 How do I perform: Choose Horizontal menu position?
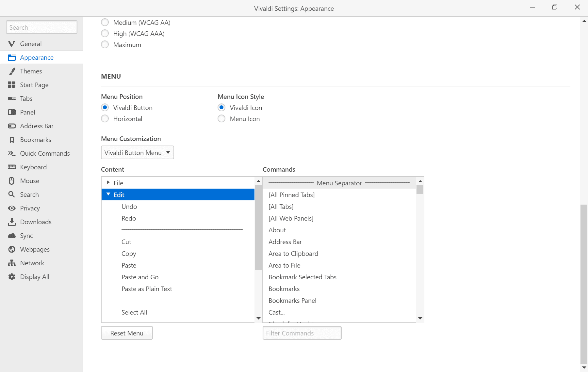click(x=105, y=119)
